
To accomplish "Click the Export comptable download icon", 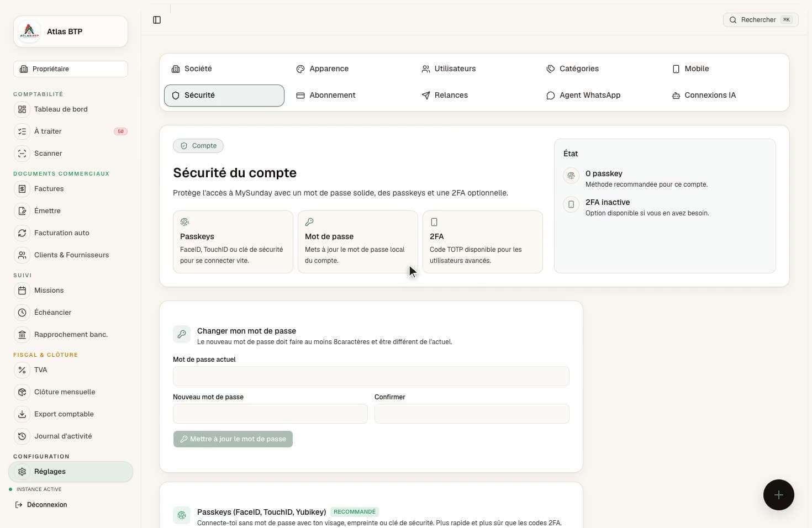I will tap(22, 414).
